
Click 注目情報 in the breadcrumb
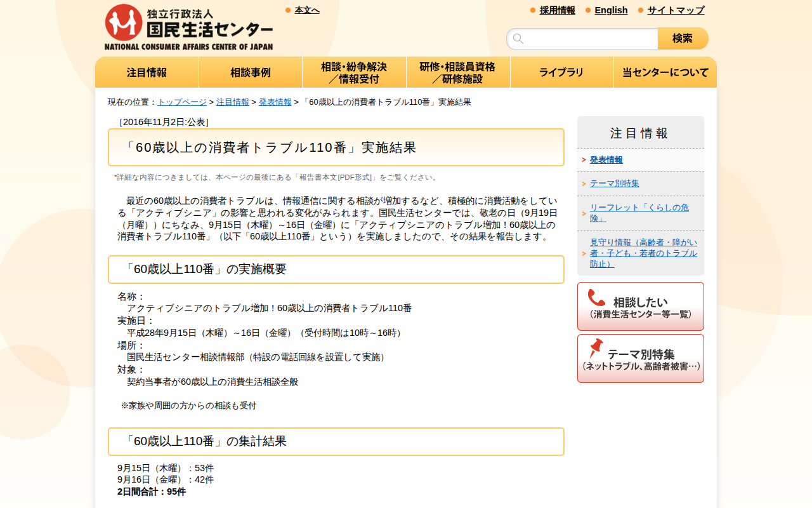(233, 102)
